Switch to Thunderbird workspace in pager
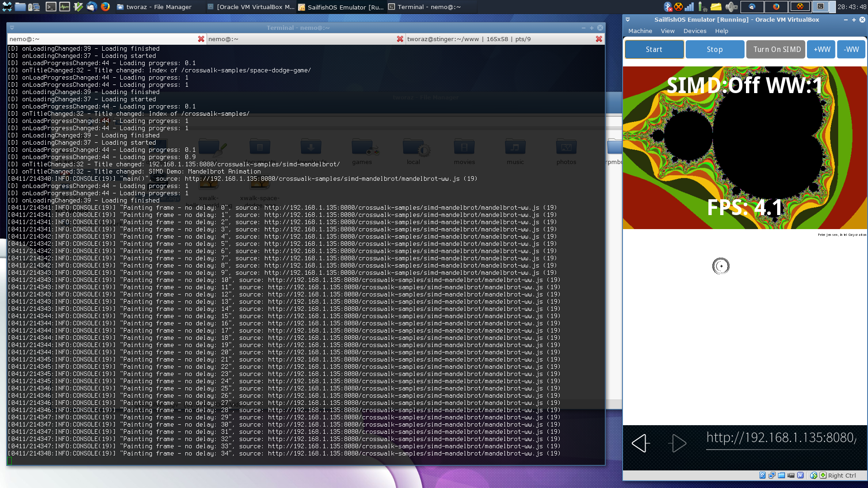The height and width of the screenshot is (488, 868). [752, 7]
